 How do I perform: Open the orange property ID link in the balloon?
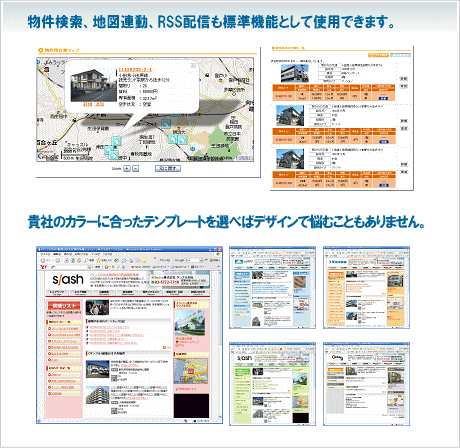[x=135, y=70]
